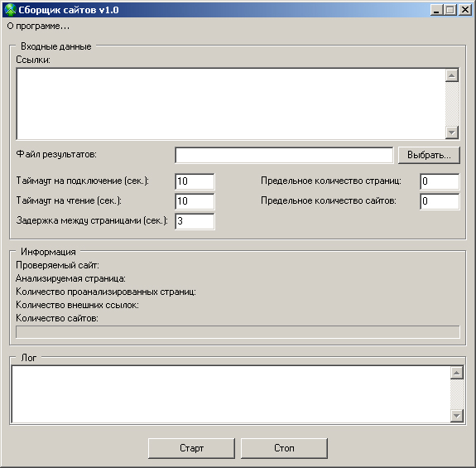Click the "Сборщик сайтов v1.0" title text

(x=69, y=10)
